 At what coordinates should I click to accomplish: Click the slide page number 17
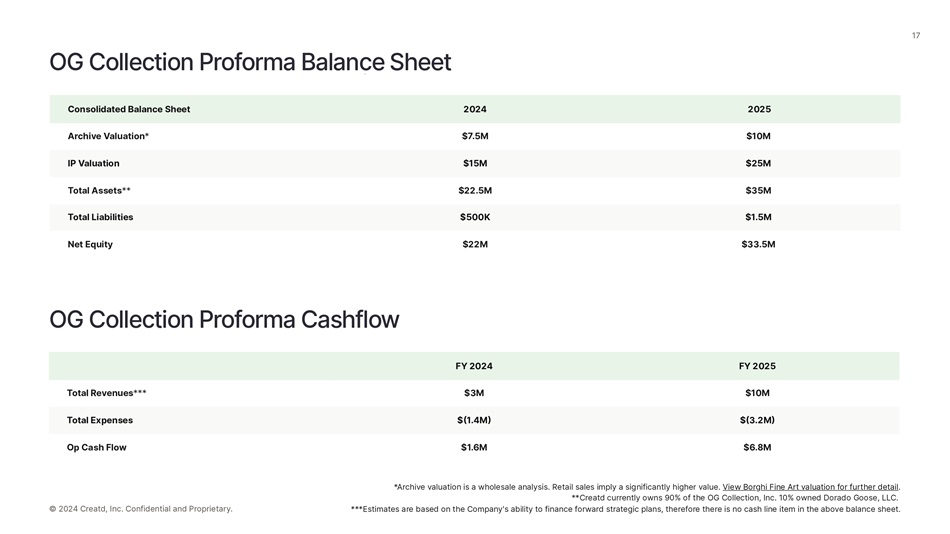(x=915, y=36)
